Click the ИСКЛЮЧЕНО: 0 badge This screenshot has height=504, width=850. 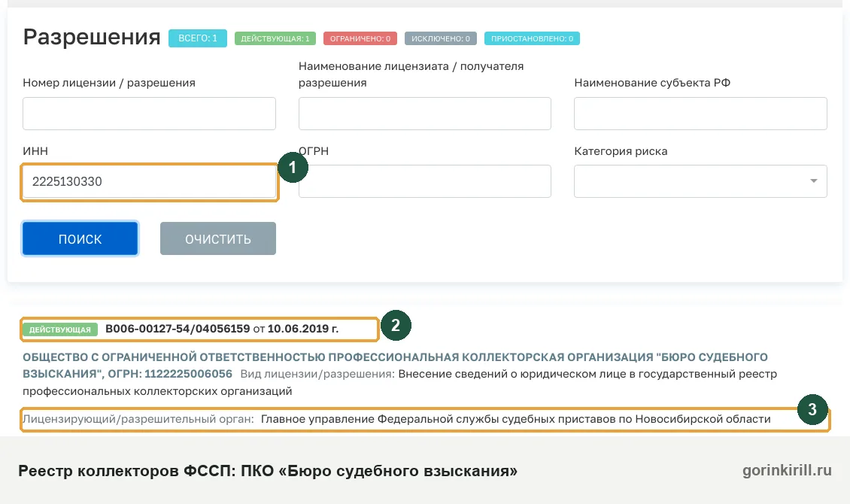(x=440, y=38)
